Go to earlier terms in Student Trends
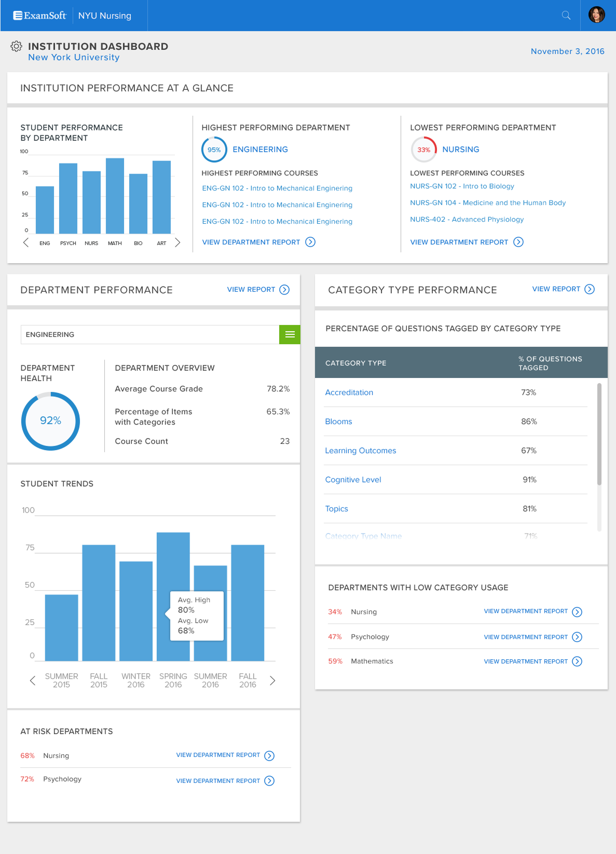The image size is (616, 854). coord(33,680)
